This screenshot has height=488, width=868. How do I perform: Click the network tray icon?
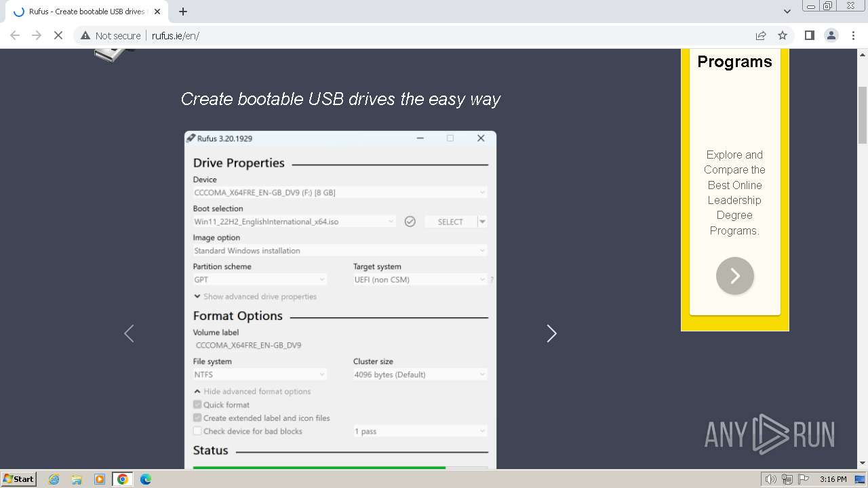(787, 479)
